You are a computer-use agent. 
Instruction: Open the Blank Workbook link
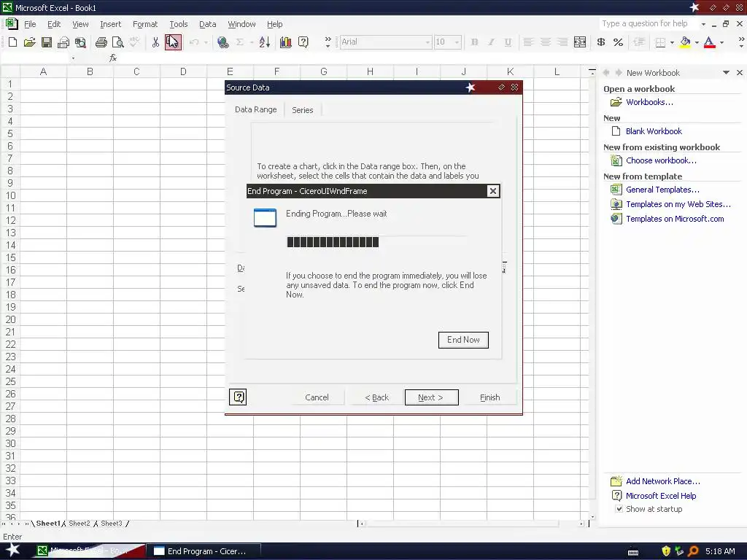click(x=654, y=131)
